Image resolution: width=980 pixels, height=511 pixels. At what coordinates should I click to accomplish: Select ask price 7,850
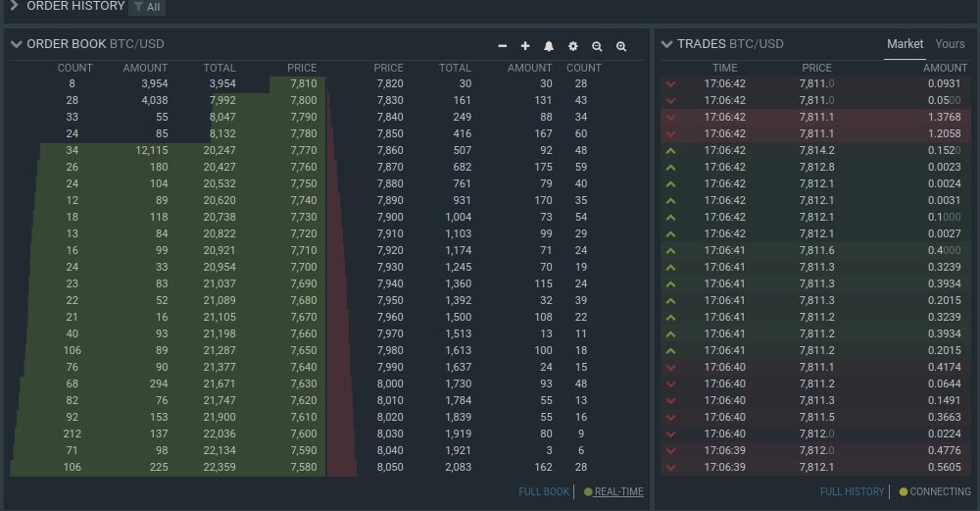click(x=390, y=133)
